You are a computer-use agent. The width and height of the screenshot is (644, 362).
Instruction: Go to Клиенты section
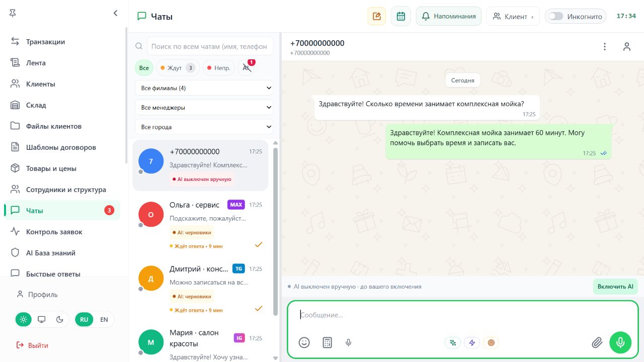62,84
